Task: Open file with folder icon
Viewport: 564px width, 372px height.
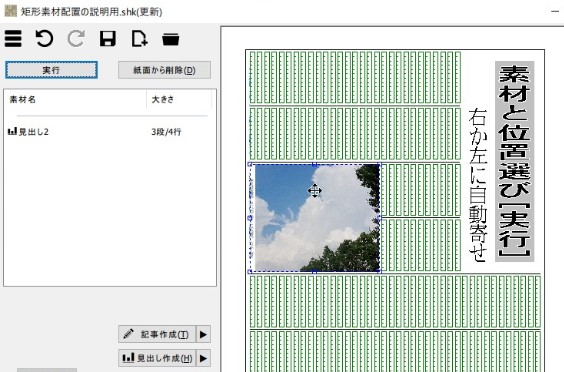Action: click(170, 39)
